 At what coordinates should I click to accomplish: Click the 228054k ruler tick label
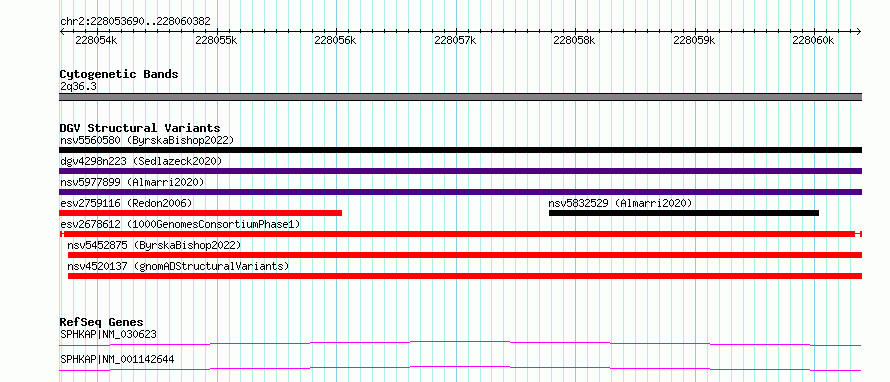pos(96,40)
